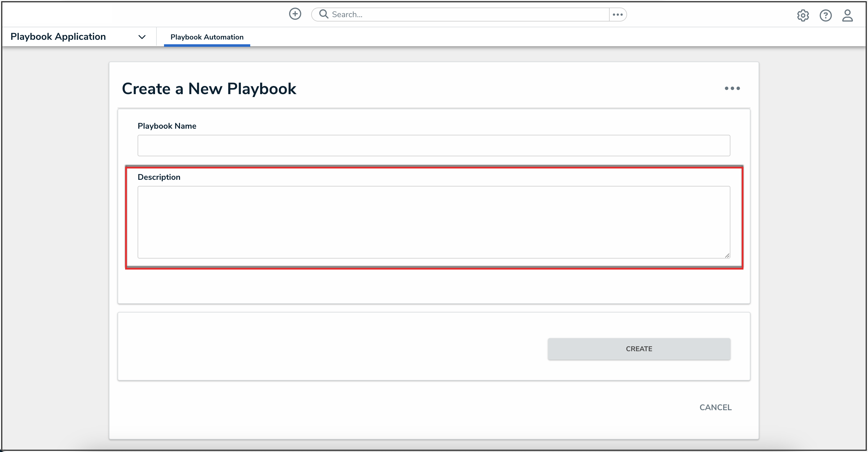The image size is (868, 452).
Task: Open the user profile icon
Action: pos(847,15)
